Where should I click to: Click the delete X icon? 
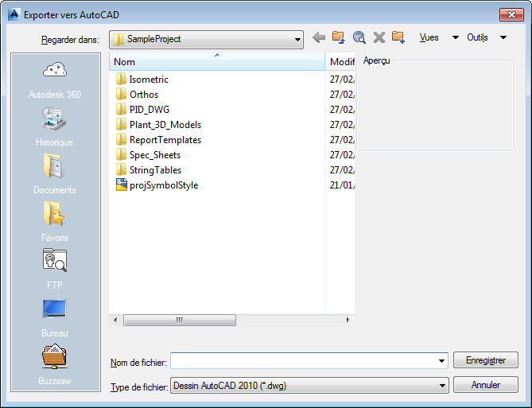click(x=379, y=37)
